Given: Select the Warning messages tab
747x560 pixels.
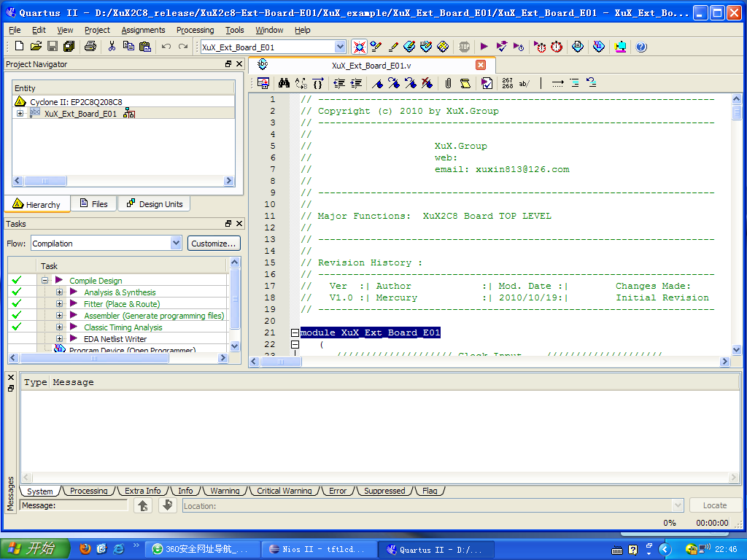Looking at the screenshot, I should [x=225, y=491].
